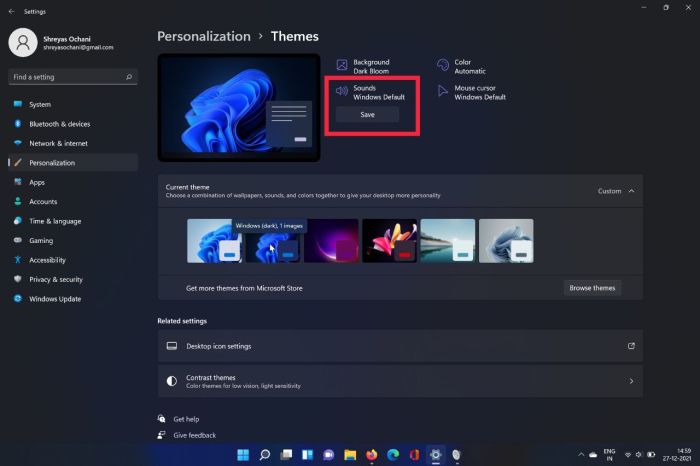700x466 pixels.
Task: Click the Wi-Fi icon in system tray
Action: click(x=628, y=455)
